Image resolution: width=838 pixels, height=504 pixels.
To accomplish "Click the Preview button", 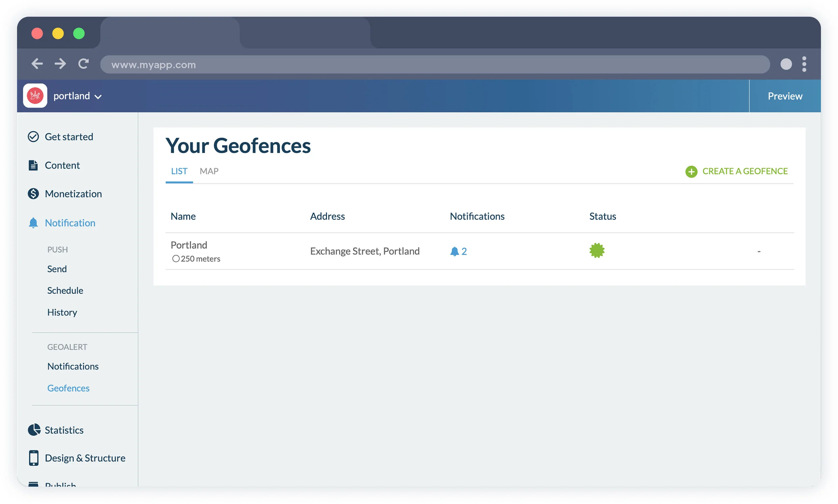I will click(785, 96).
